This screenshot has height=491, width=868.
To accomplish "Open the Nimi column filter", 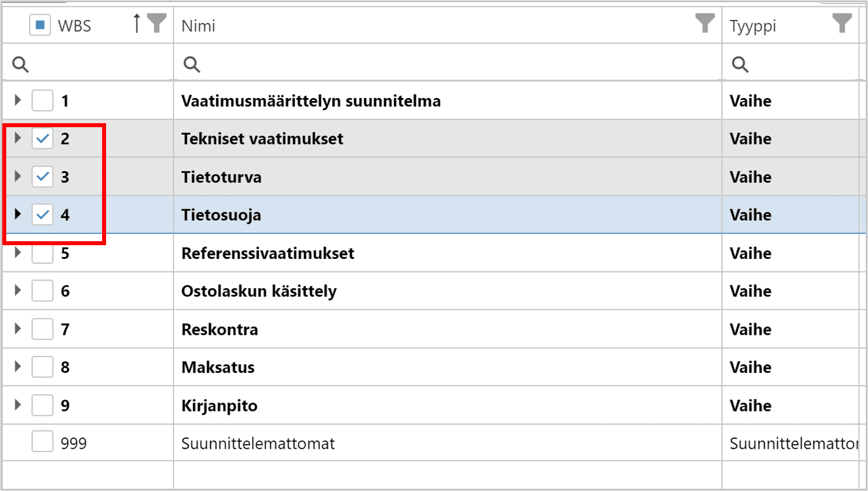I will [705, 23].
